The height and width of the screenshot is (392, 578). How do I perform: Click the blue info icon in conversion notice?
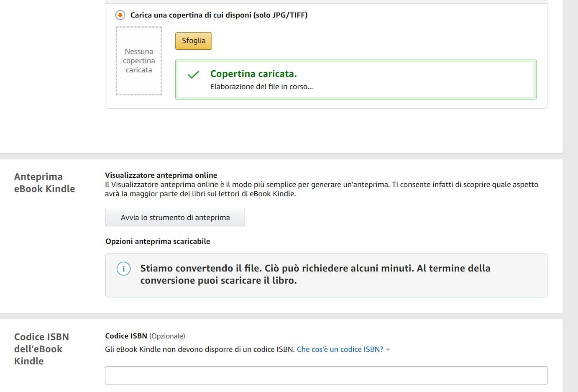coord(123,269)
